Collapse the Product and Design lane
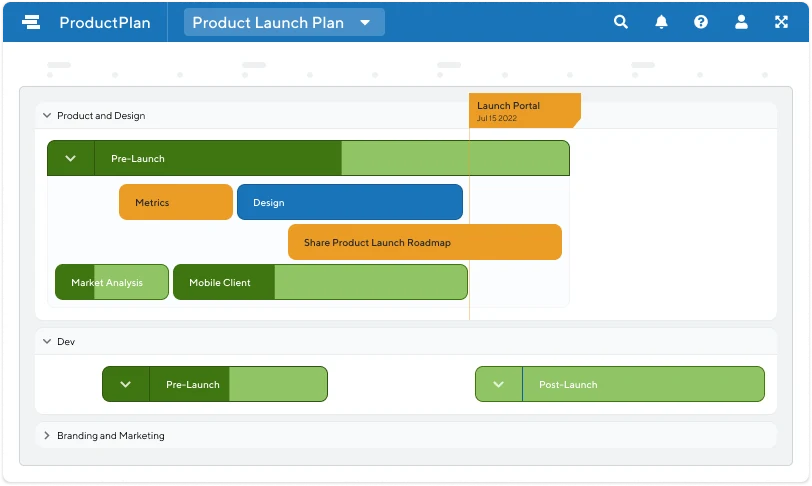The image size is (812, 486). click(47, 116)
